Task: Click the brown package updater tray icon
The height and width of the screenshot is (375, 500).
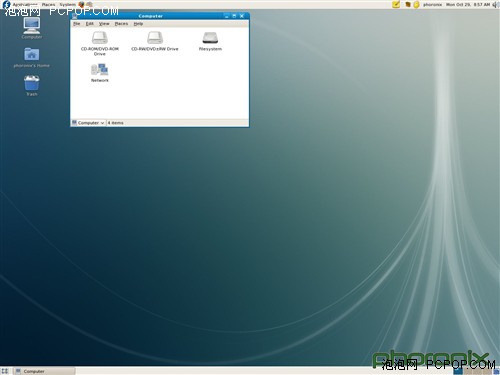Action: tap(408, 5)
